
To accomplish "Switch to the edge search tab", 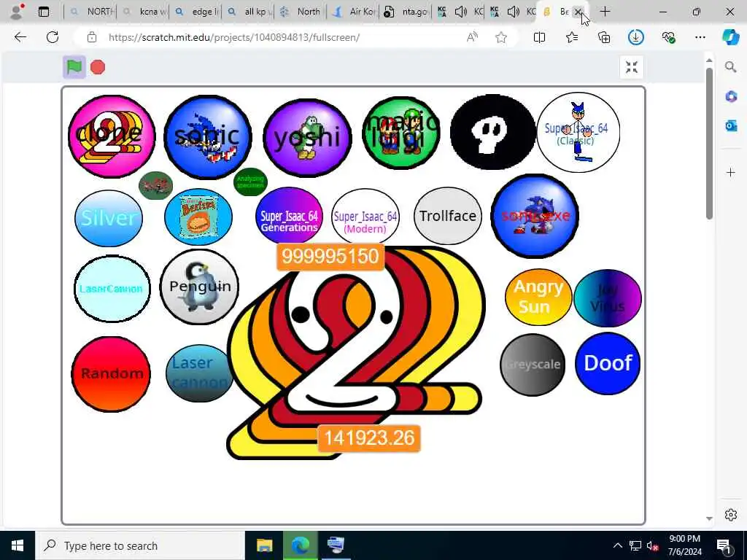I will coord(196,12).
